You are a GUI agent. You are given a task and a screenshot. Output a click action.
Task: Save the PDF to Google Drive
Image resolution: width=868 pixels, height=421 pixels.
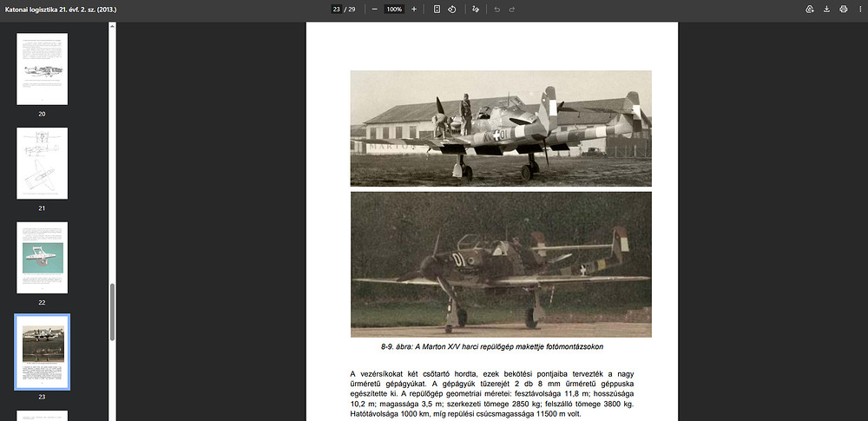(x=810, y=9)
